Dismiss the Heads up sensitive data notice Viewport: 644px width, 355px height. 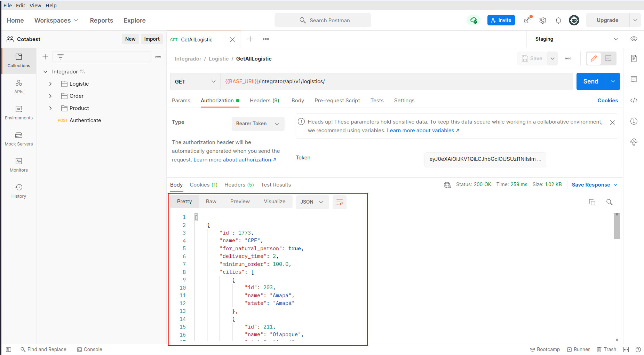[612, 123]
